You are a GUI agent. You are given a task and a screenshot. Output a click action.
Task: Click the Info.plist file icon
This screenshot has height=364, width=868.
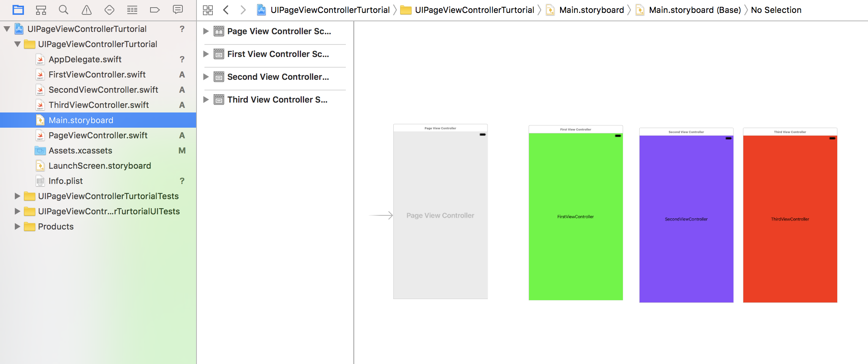click(x=40, y=181)
